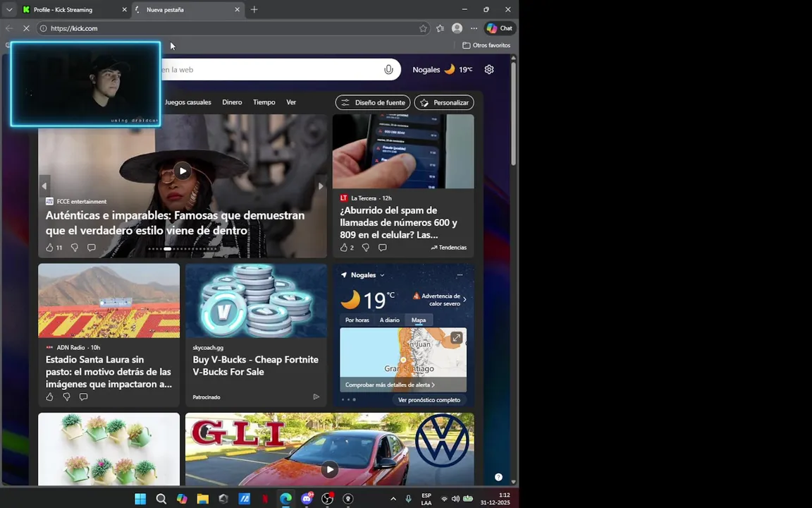
Task: Click the Personalizar button
Action: click(x=444, y=102)
